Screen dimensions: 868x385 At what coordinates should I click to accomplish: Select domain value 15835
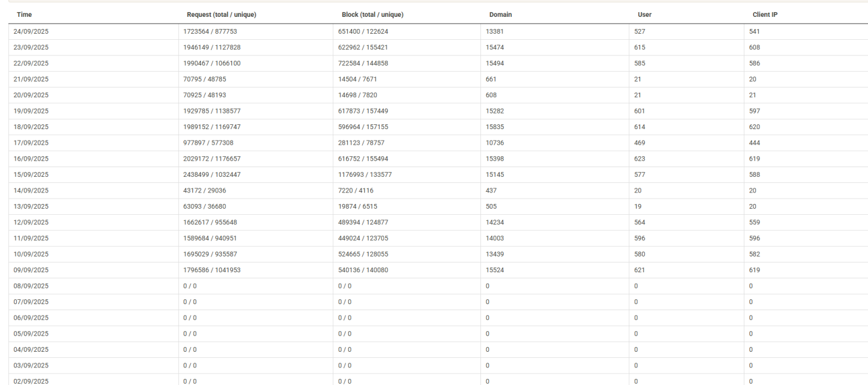pos(494,127)
